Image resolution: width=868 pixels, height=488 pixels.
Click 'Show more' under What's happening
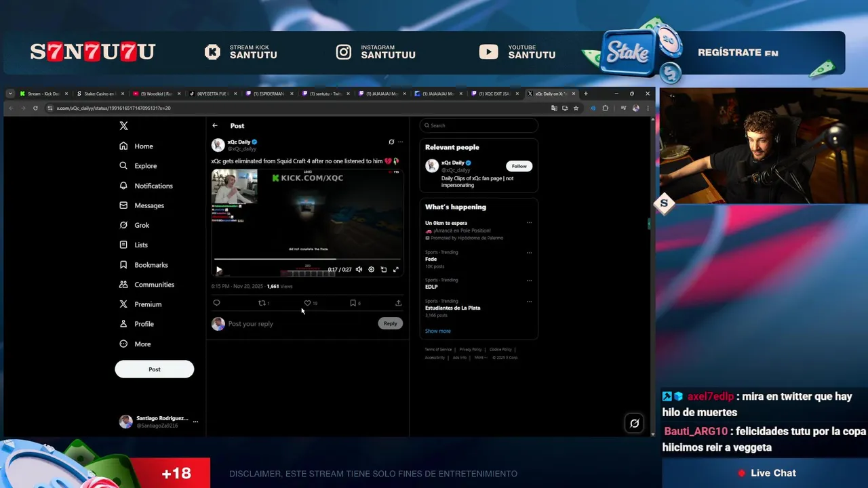[x=437, y=331]
